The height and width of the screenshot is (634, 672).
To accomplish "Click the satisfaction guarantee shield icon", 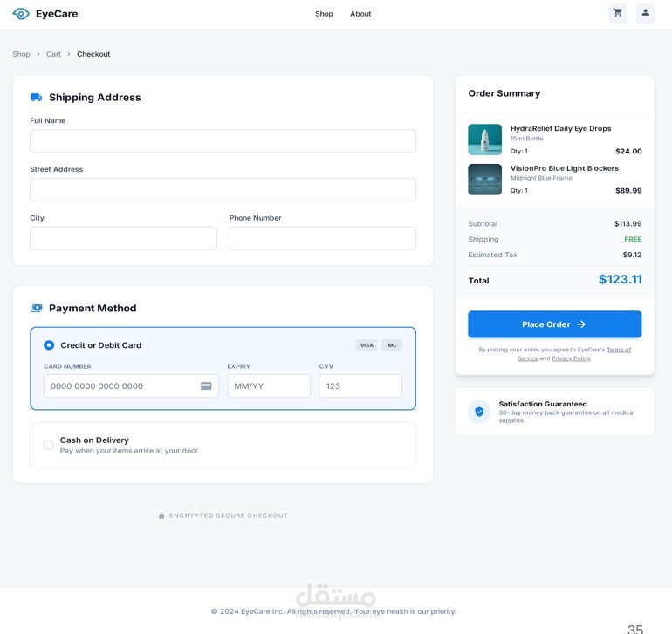I will [479, 412].
